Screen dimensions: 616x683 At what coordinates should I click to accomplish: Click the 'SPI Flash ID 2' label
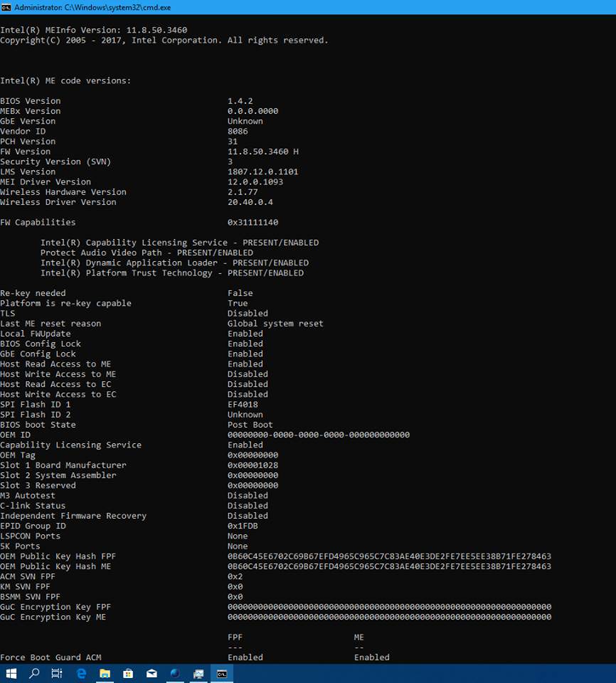36,415
